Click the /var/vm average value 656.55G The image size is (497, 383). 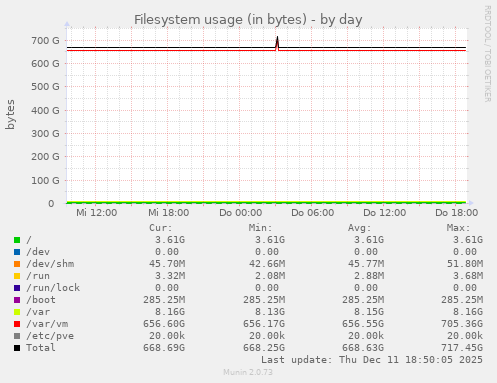[363, 324]
